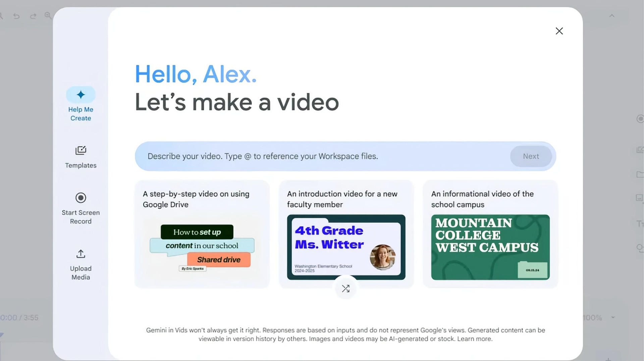The image size is (644, 361).
Task: Select the Help Me Create sparkle icon
Action: [x=80, y=95]
